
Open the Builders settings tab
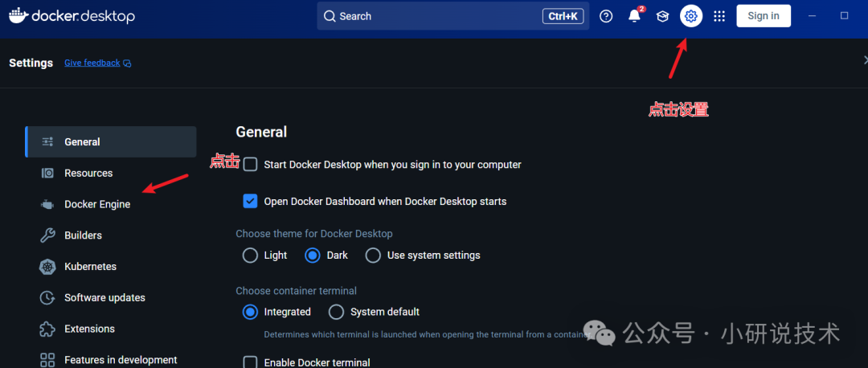tap(111, 235)
